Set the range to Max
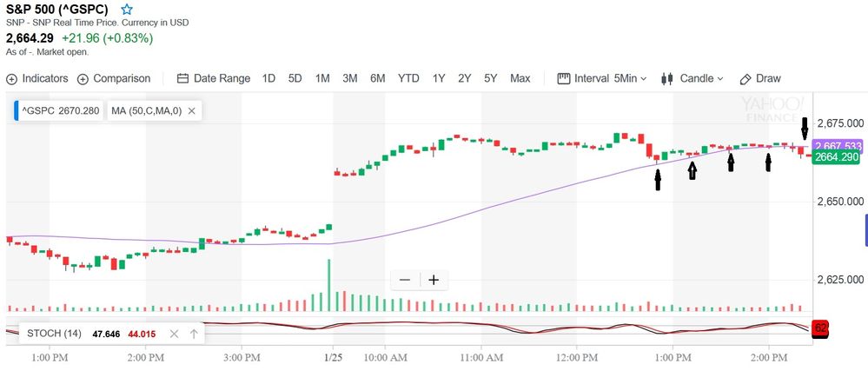Viewport: 868px width, 371px height. 520,78
